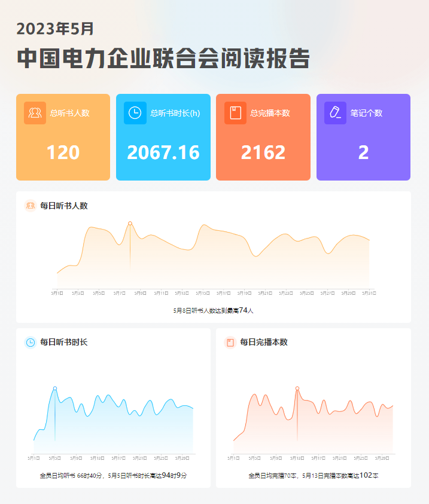Click the book icon in 总完播本数 card

tap(235, 113)
